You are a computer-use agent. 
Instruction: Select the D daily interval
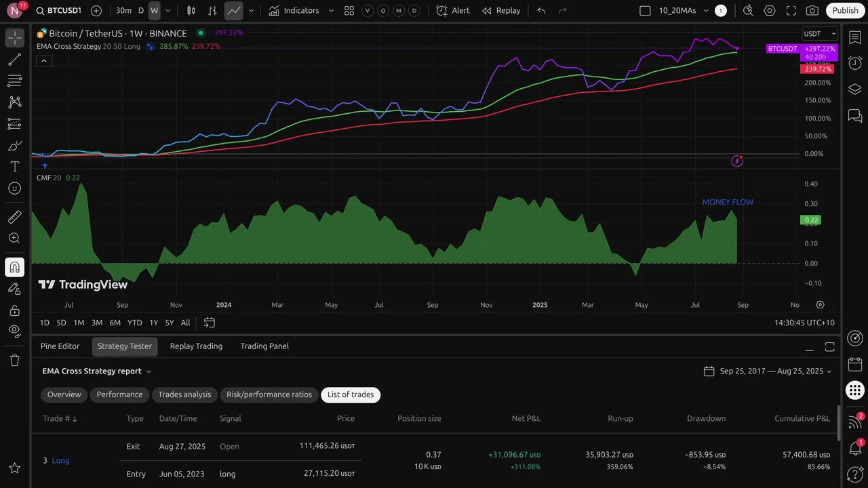141,11
